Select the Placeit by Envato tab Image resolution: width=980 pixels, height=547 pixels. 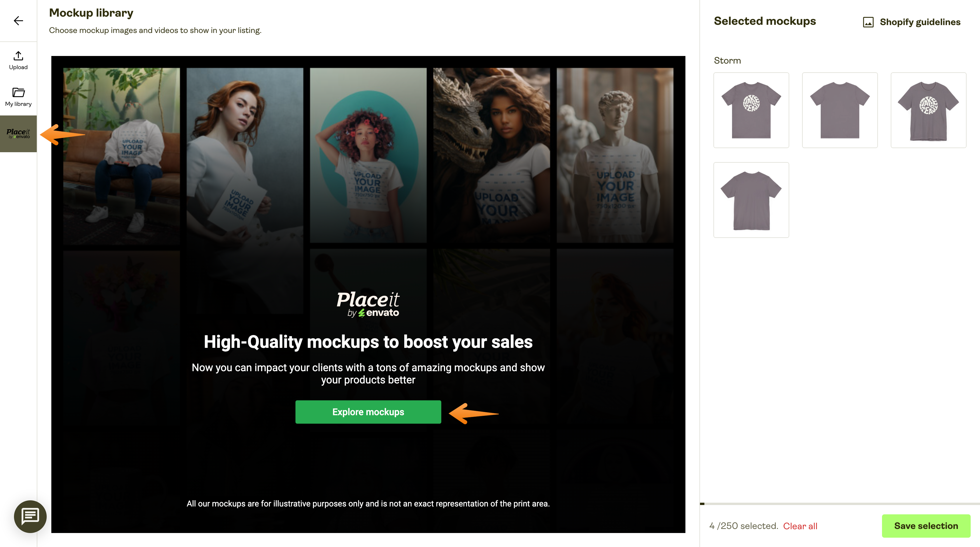click(x=18, y=134)
